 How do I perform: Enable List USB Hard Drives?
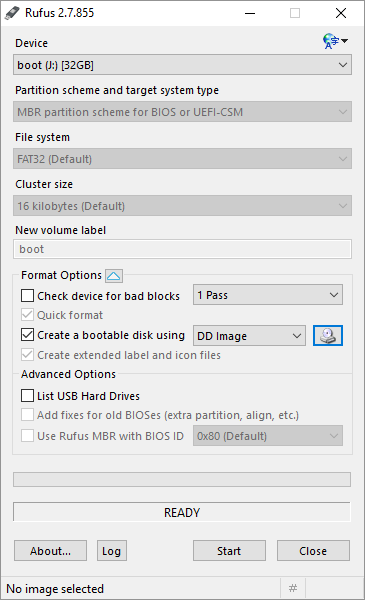[x=28, y=396]
